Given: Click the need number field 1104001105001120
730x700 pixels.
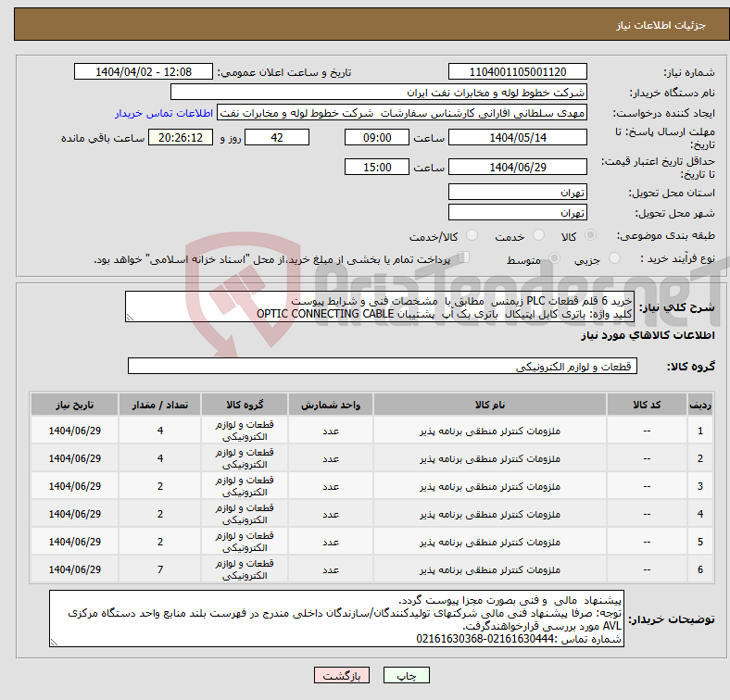Looking at the screenshot, I should tap(518, 71).
